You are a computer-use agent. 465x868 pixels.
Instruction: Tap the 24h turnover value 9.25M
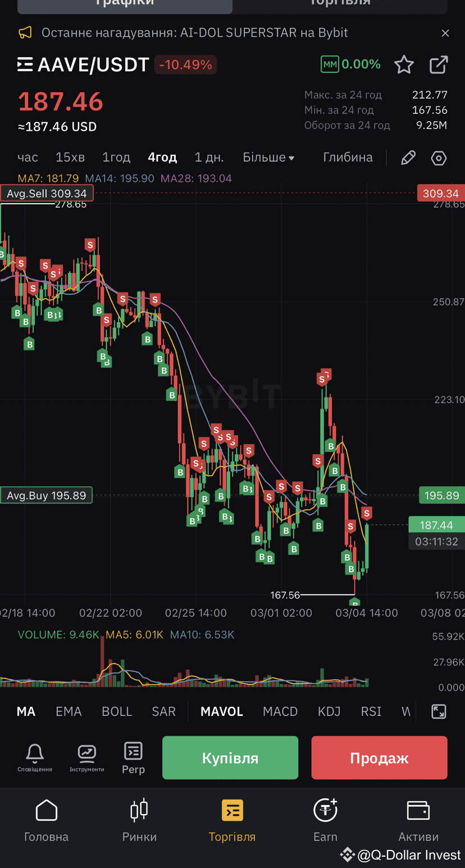(x=431, y=125)
